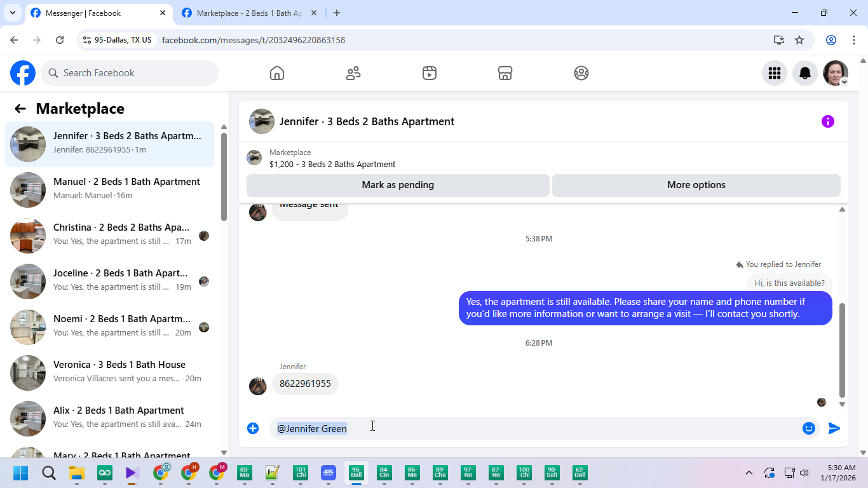Switch to 84-Cin taskbar window
This screenshot has height=488, width=868.
coord(384,473)
